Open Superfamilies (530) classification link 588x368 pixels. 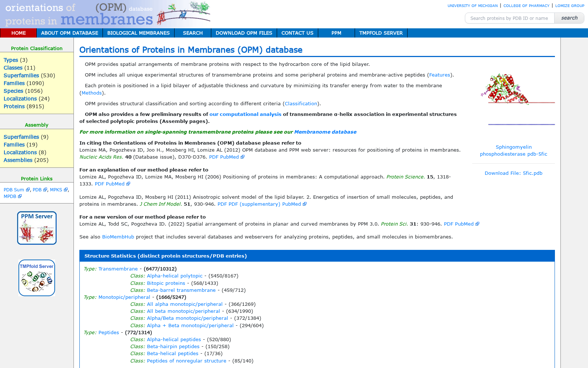tap(21, 75)
